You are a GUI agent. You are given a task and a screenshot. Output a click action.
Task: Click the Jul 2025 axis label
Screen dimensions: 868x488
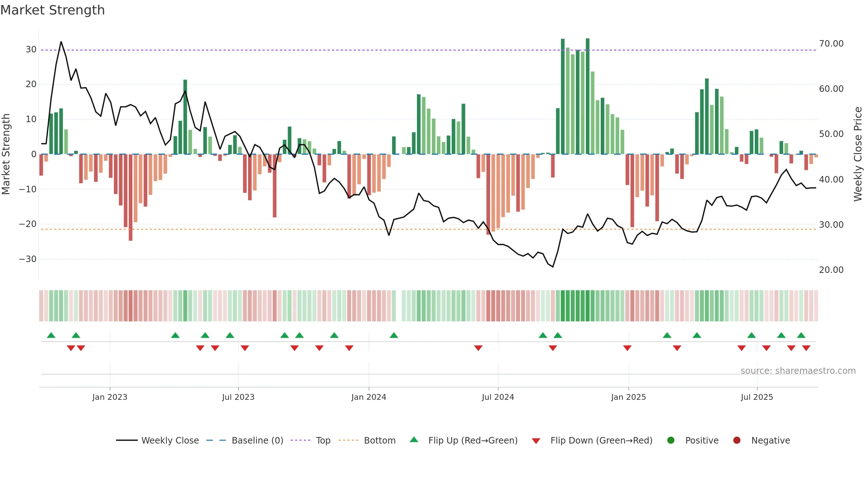(757, 397)
